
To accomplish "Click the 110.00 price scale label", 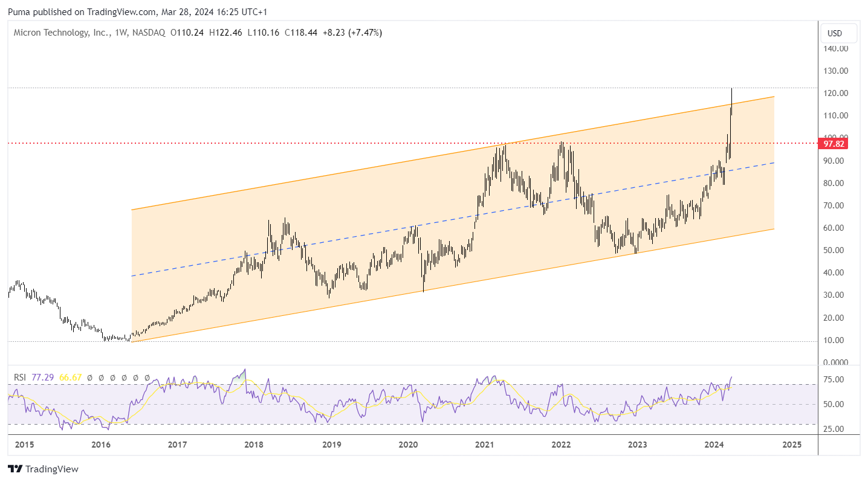I will (836, 115).
